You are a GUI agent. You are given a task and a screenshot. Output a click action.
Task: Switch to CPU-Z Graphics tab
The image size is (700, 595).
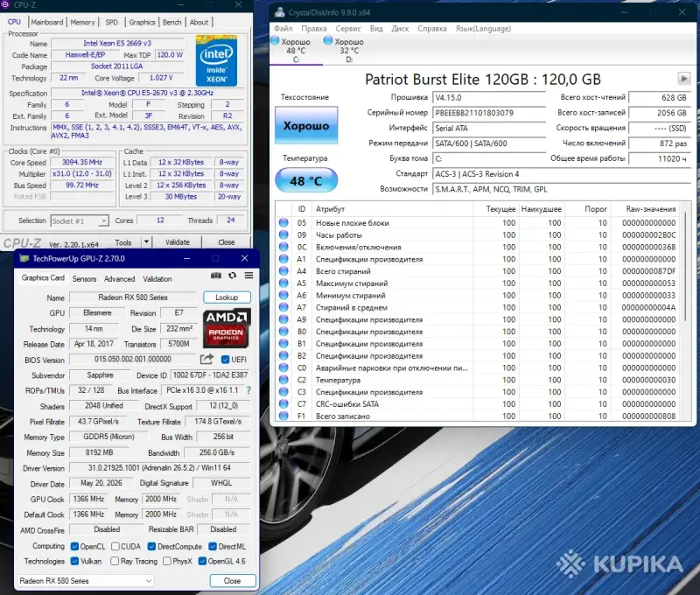[x=142, y=22]
